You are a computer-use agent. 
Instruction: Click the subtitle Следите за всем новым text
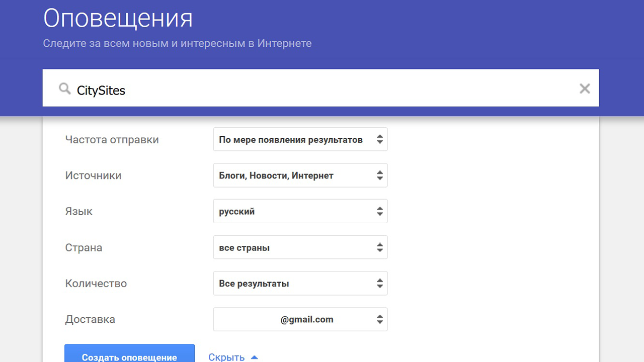(177, 44)
